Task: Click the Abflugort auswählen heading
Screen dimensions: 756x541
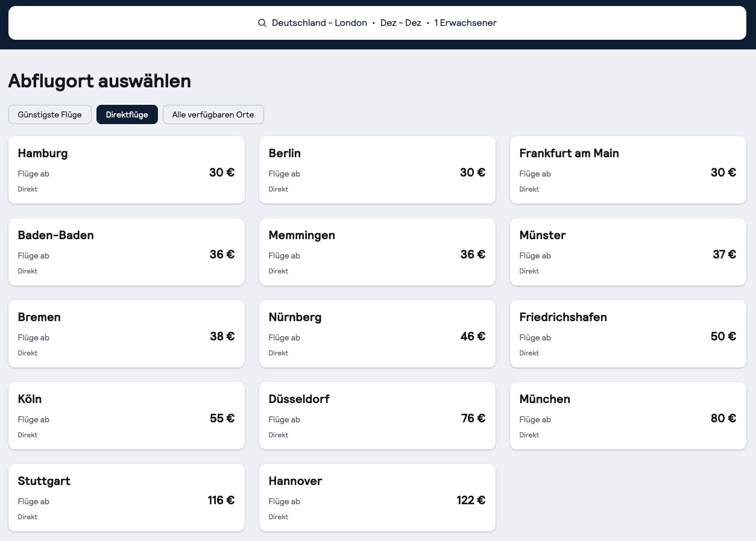Action: pos(99,81)
